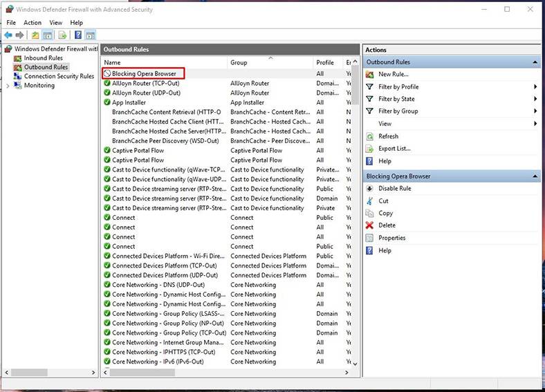The height and width of the screenshot is (392, 545).
Task: Click the Cut scissors icon
Action: pyautogui.click(x=369, y=201)
